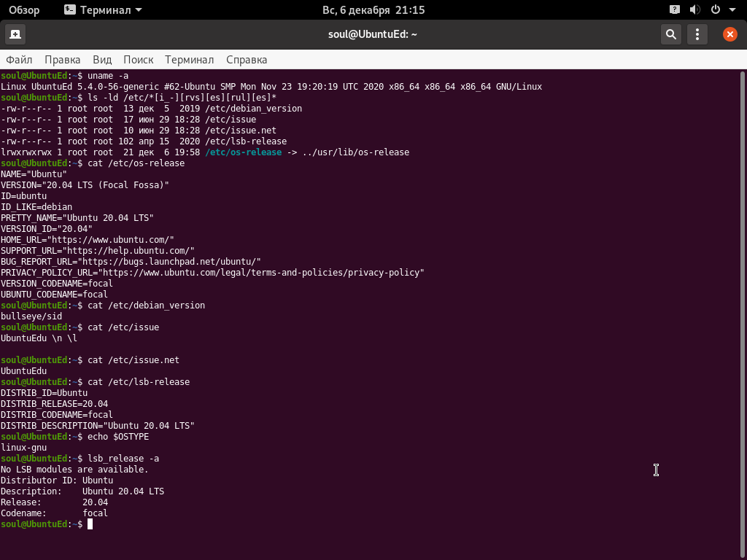Click the Distributor ID: Ubuntu line
Viewport: 747px width, 560px height.
coord(57,481)
